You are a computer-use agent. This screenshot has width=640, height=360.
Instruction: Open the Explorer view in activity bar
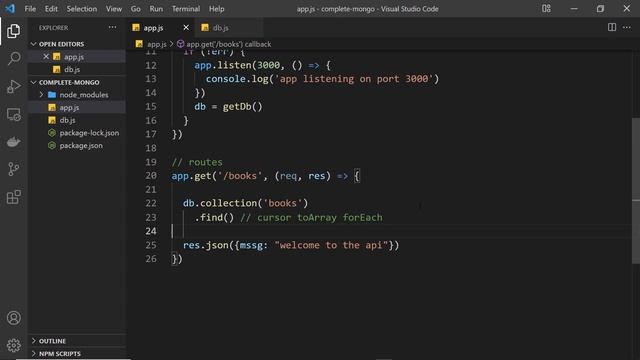tap(13, 31)
